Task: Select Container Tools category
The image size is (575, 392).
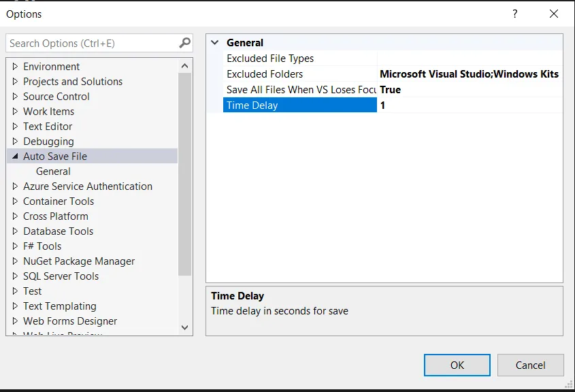Action: point(59,201)
